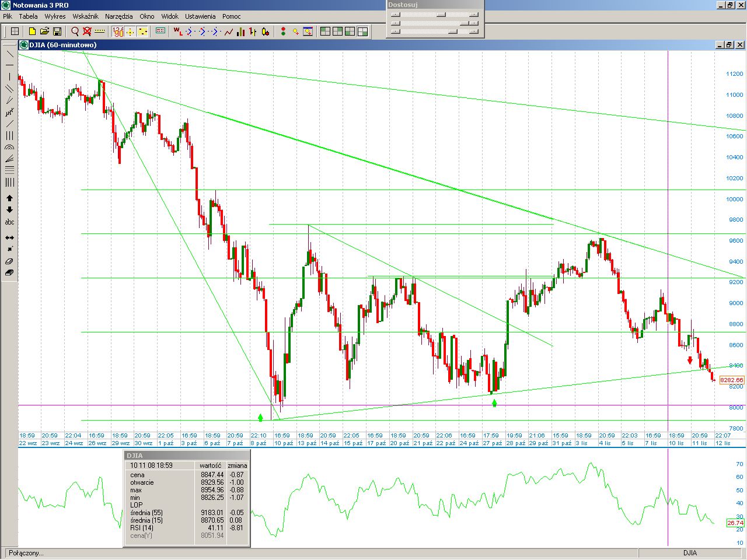Toggle the ruler measurement icon
This screenshot has width=747, height=560.
pos(100,32)
